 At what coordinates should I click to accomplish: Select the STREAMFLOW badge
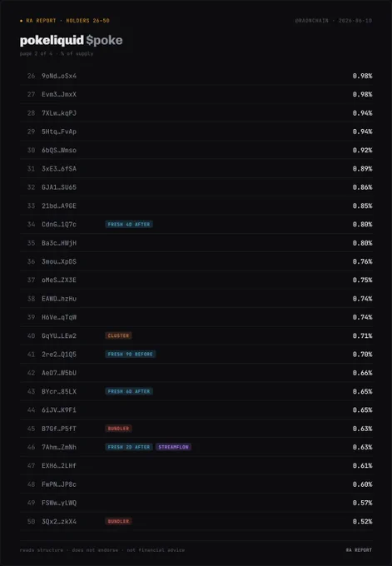[x=174, y=447]
